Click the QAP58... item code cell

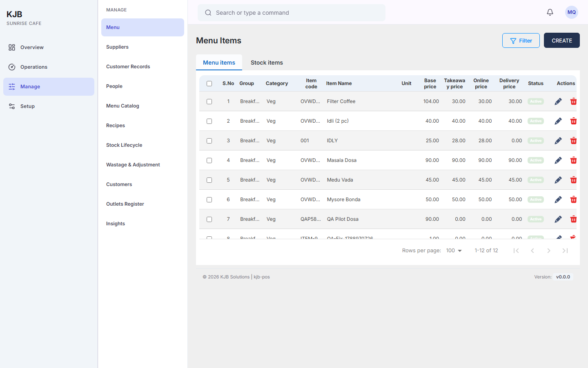(311, 219)
